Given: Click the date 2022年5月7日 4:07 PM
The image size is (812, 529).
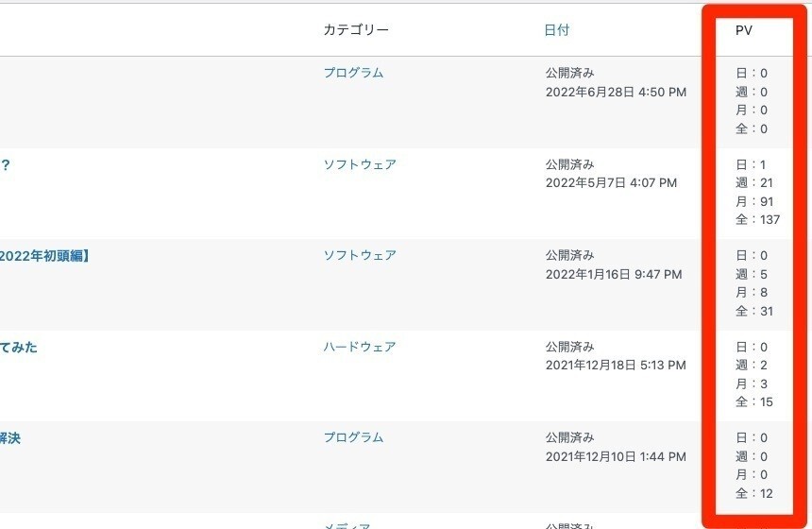Looking at the screenshot, I should click(611, 183).
